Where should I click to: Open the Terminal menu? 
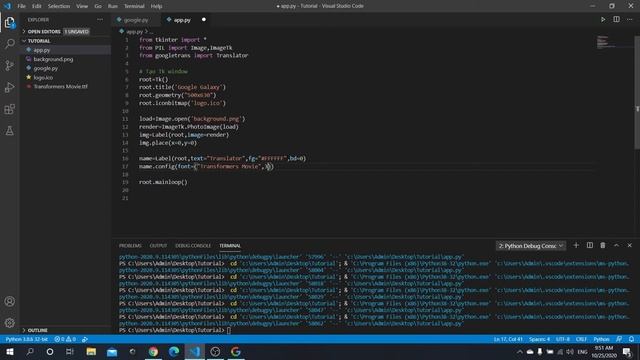coord(134,6)
